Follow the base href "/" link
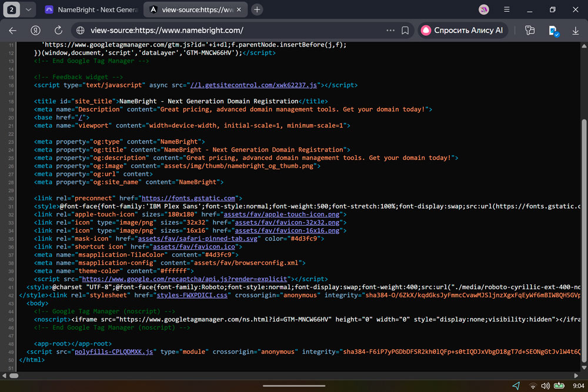 tap(80, 118)
